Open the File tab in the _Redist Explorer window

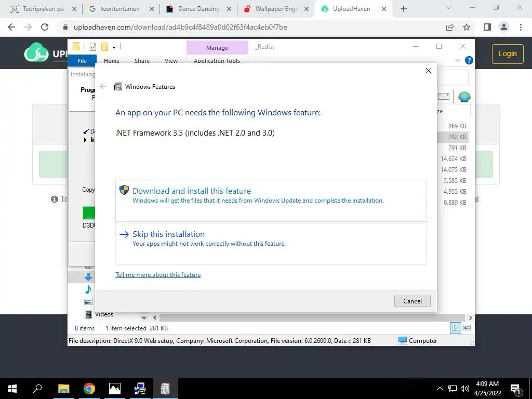(x=82, y=61)
